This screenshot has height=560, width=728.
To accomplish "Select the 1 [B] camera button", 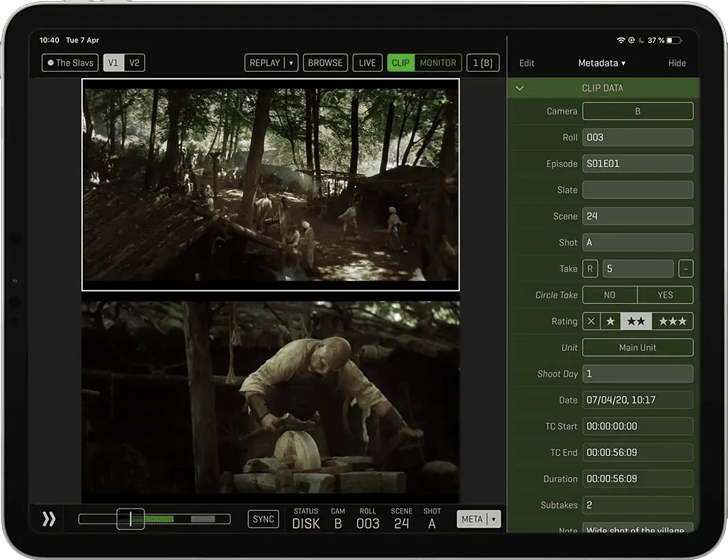I will point(483,63).
